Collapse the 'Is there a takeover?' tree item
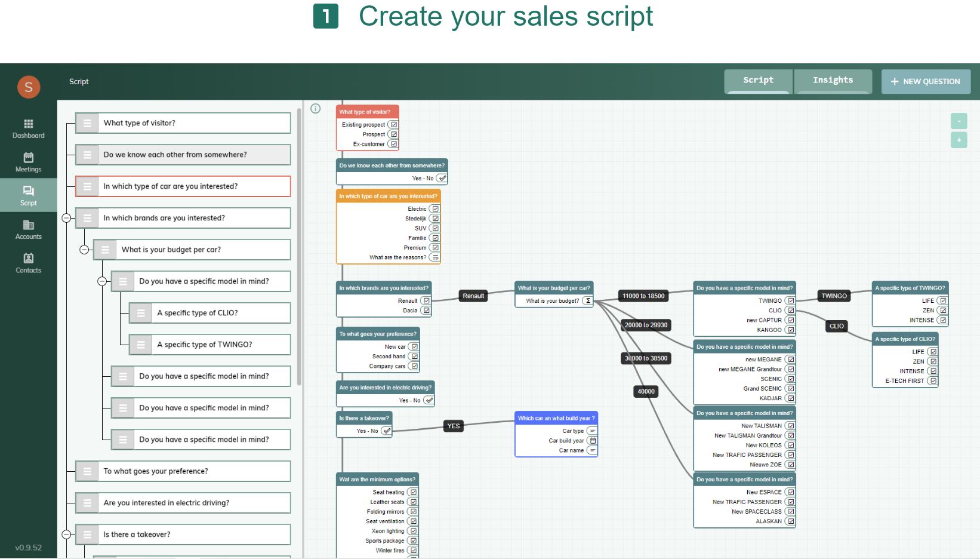Image resolution: width=980 pixels, height=559 pixels. 67,535
